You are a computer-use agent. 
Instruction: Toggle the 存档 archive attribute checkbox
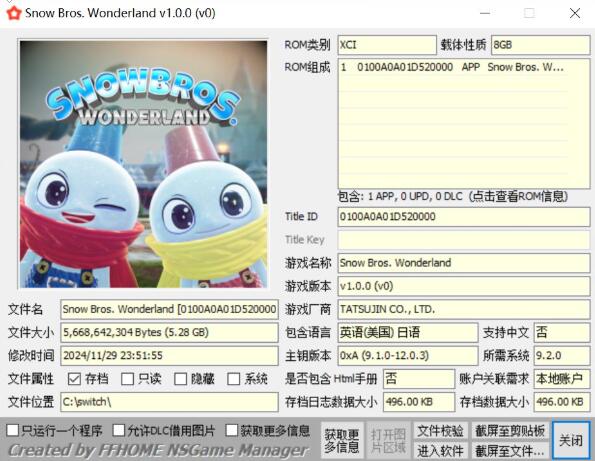pyautogui.click(x=74, y=379)
